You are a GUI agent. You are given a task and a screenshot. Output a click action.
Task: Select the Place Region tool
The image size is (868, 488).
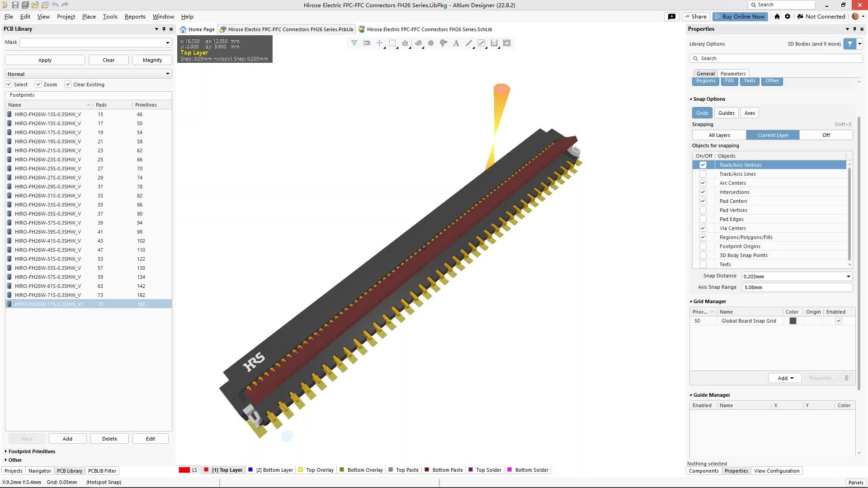pos(507,43)
